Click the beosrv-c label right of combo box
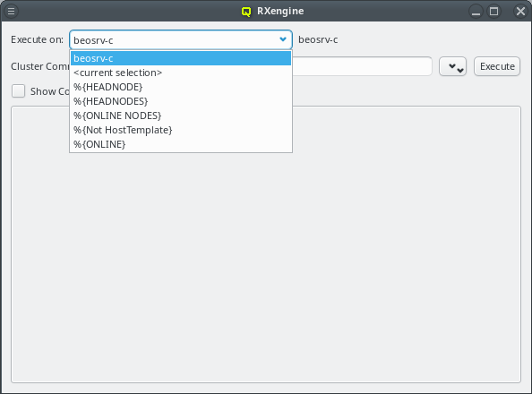Image resolution: width=532 pixels, height=394 pixels. tap(318, 39)
